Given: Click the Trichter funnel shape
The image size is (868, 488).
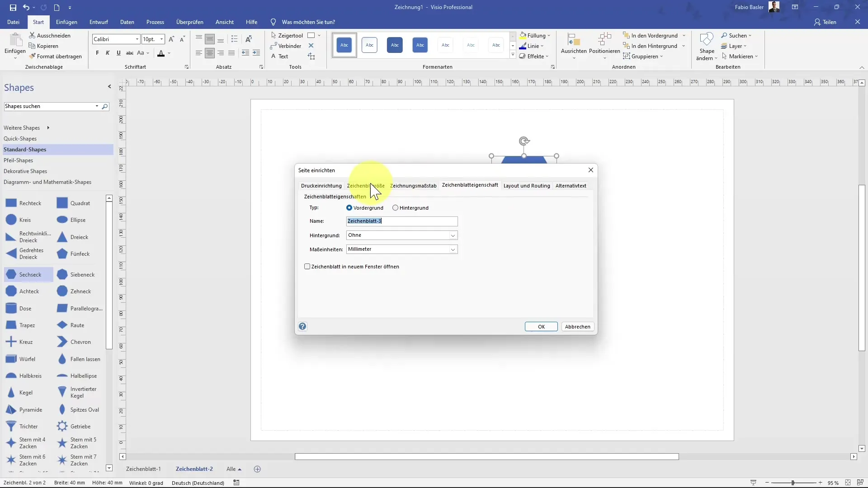Looking at the screenshot, I should (11, 426).
